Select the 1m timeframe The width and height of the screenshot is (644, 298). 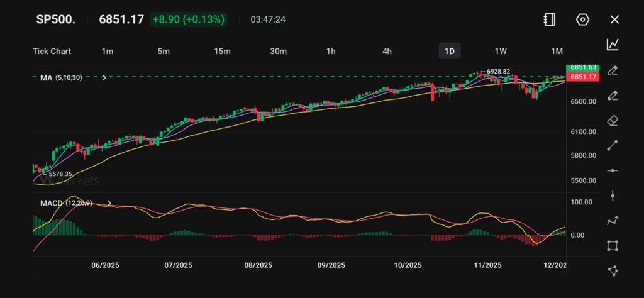(x=108, y=51)
